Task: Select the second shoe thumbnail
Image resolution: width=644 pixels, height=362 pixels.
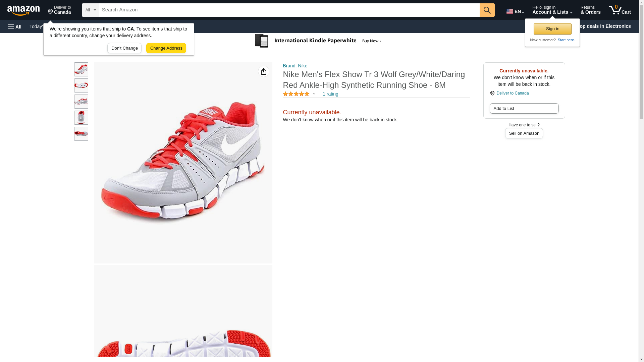Action: [81, 85]
